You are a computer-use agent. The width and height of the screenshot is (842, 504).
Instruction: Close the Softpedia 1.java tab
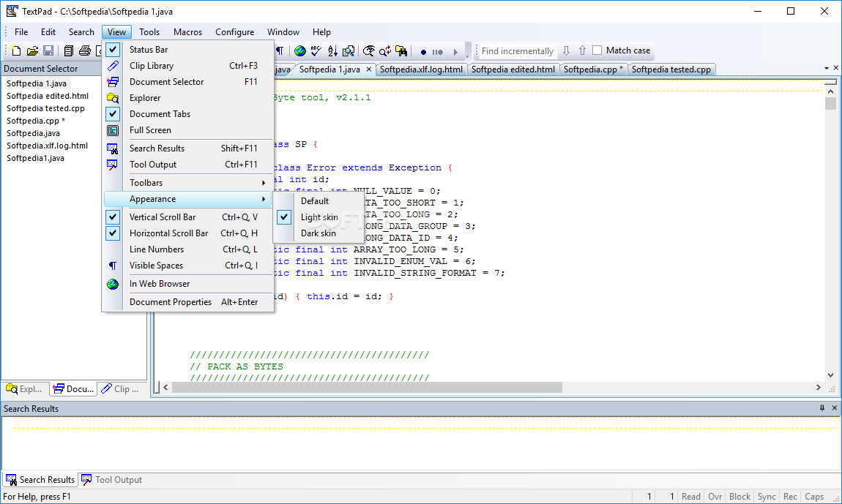click(x=369, y=69)
